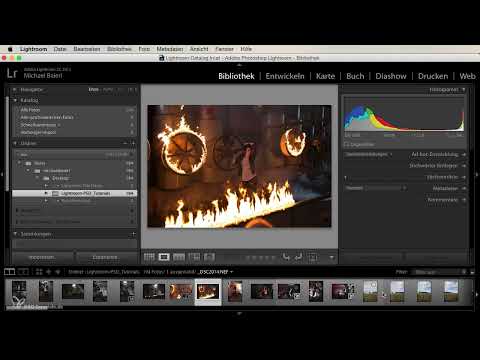Set star rating in toolbar
480x360 pixels.
(x=260, y=257)
